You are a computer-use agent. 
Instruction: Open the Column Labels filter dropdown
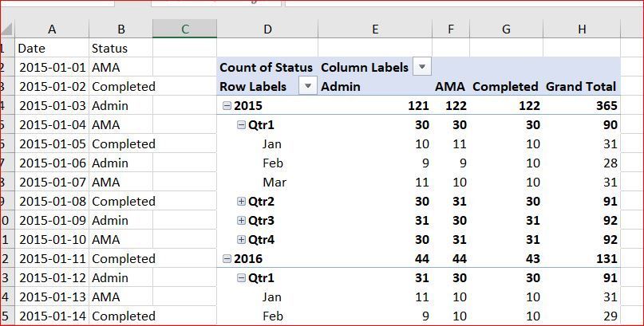[x=422, y=68]
